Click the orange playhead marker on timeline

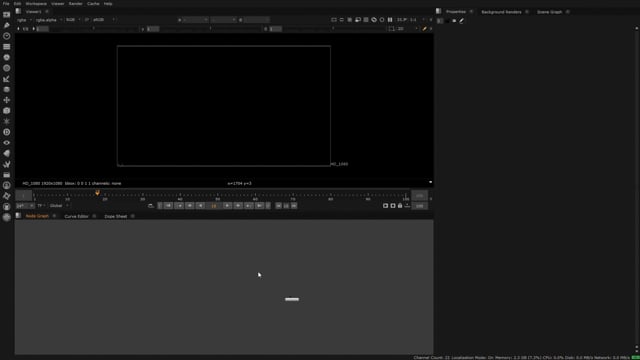coord(97,193)
